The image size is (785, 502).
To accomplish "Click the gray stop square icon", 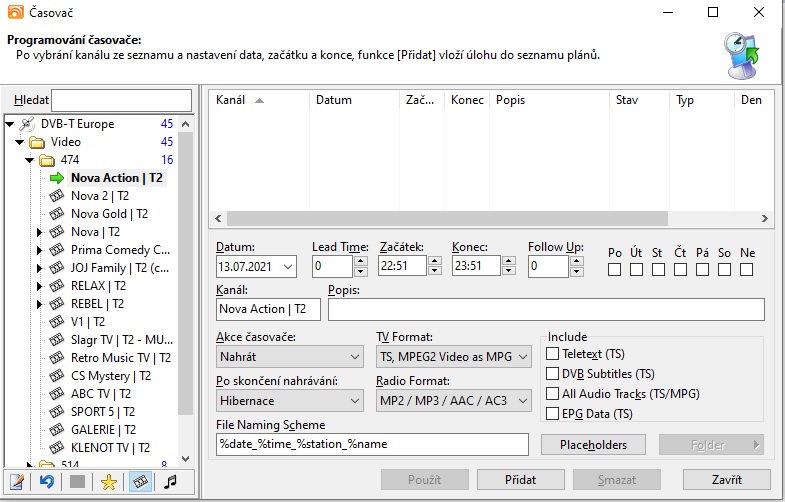I will (x=77, y=482).
